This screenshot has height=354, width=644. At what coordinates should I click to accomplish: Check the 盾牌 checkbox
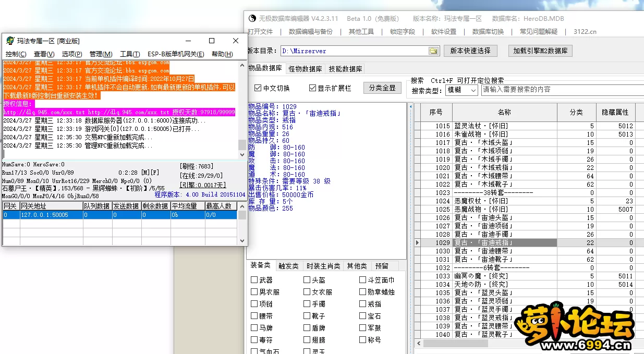[307, 328]
